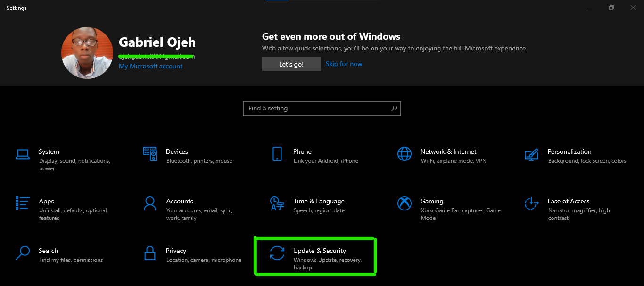Click 'Background, lock screen, colors' description
644x286 pixels.
point(587,161)
